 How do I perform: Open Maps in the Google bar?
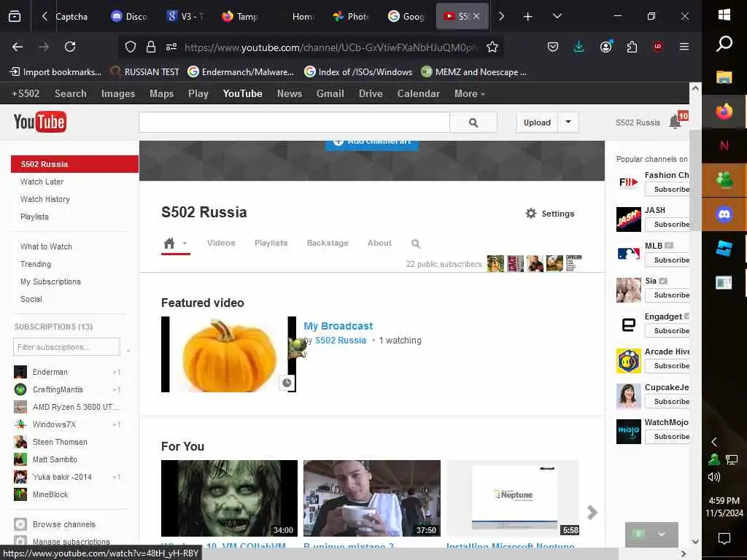click(161, 94)
